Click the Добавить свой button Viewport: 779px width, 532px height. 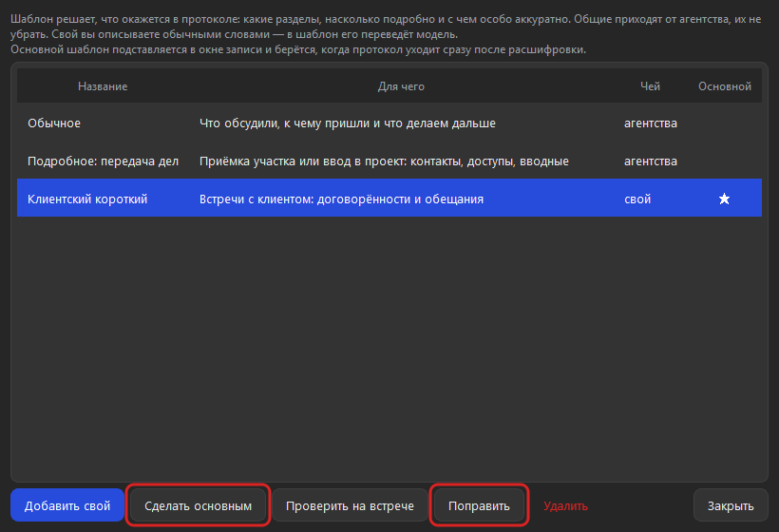pyautogui.click(x=67, y=505)
